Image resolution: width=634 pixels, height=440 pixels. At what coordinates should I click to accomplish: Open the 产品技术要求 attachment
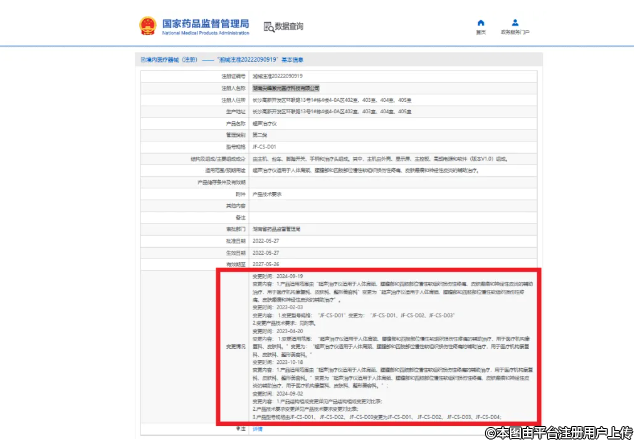coord(268,193)
